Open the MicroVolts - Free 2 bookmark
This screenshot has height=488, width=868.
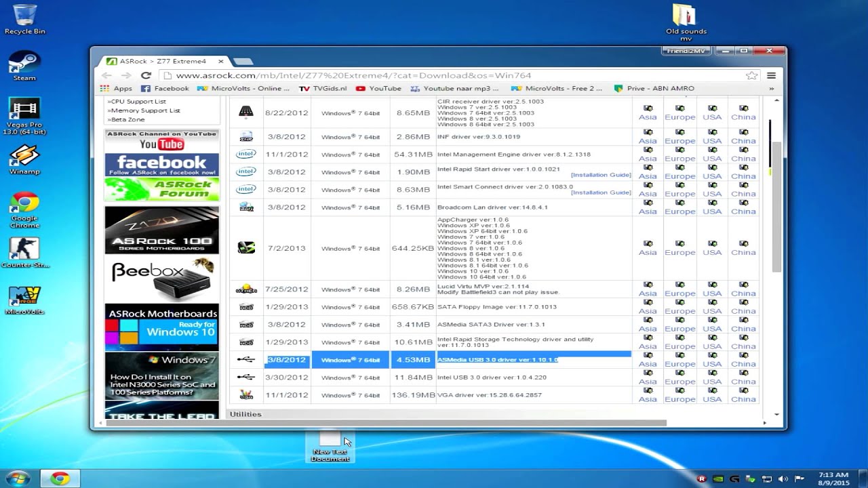click(557, 88)
